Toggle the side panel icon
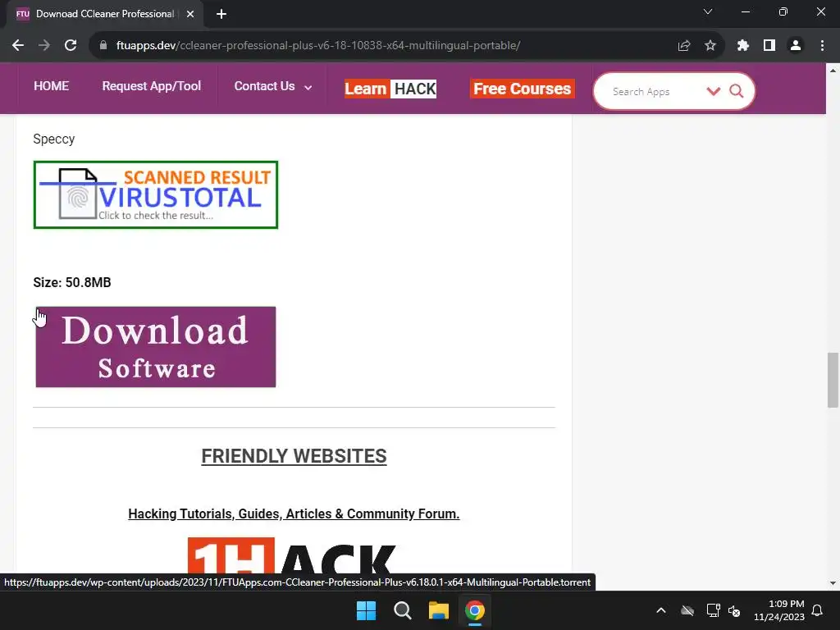Screen dimensions: 840x630 click(x=769, y=46)
